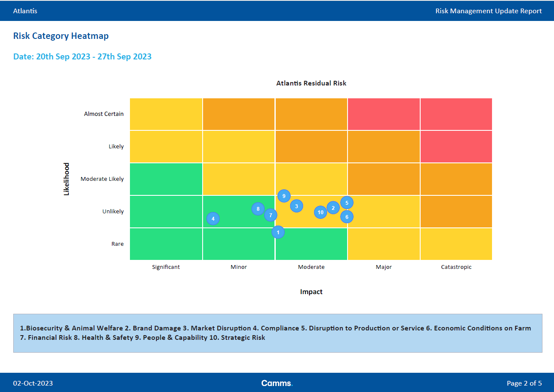Select marker 7 Financial Risk
The width and height of the screenshot is (554, 392).
271,215
